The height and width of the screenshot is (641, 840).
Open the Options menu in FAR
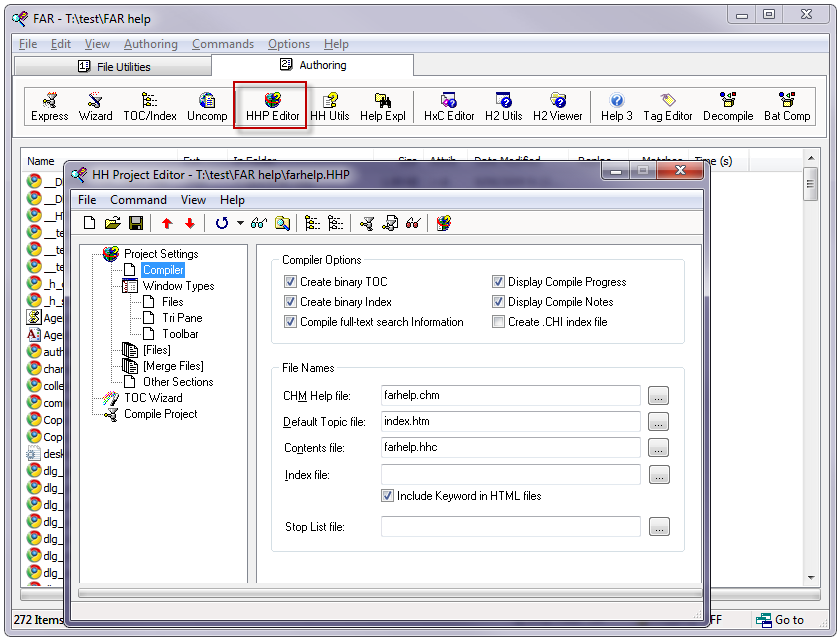pos(288,44)
